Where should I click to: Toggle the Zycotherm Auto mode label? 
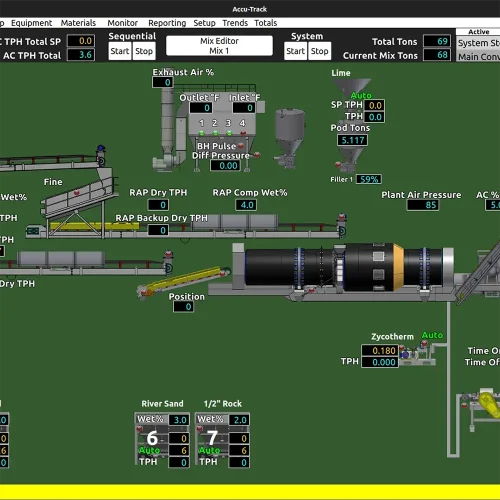(x=432, y=335)
